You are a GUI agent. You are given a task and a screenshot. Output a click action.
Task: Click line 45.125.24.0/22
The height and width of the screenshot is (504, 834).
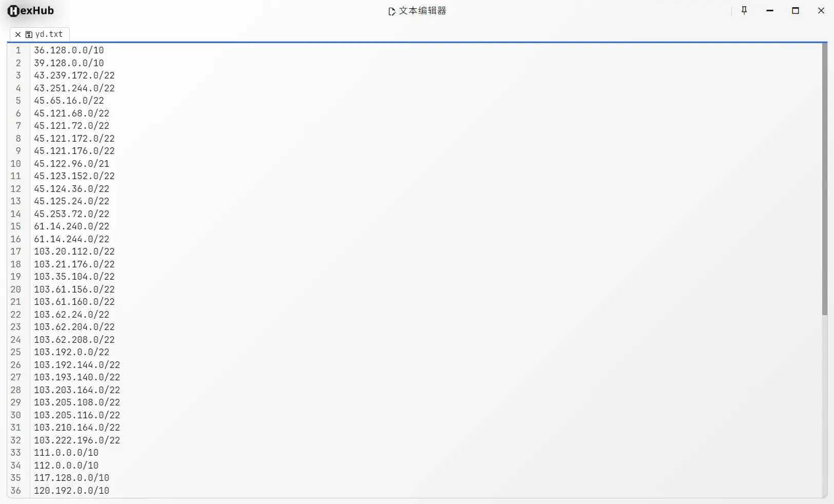tap(71, 201)
